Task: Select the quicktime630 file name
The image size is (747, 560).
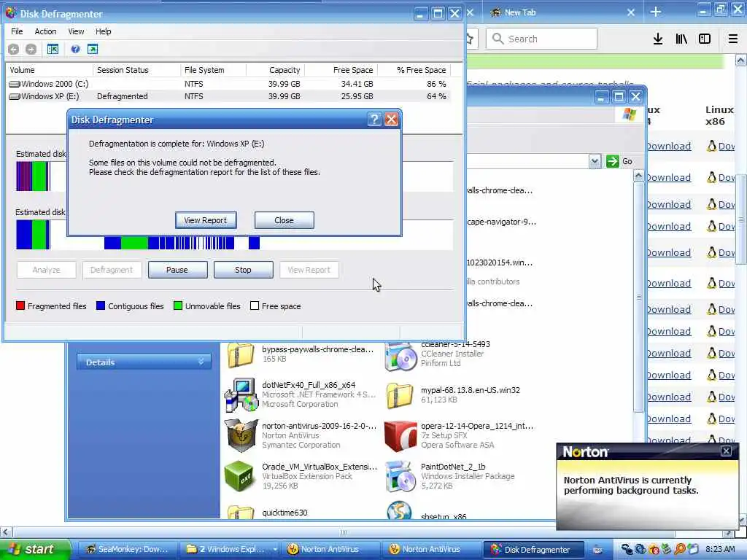Action: (x=285, y=513)
